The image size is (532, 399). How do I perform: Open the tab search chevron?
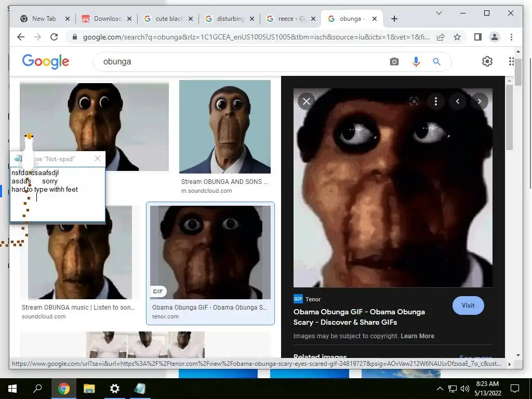click(x=438, y=13)
